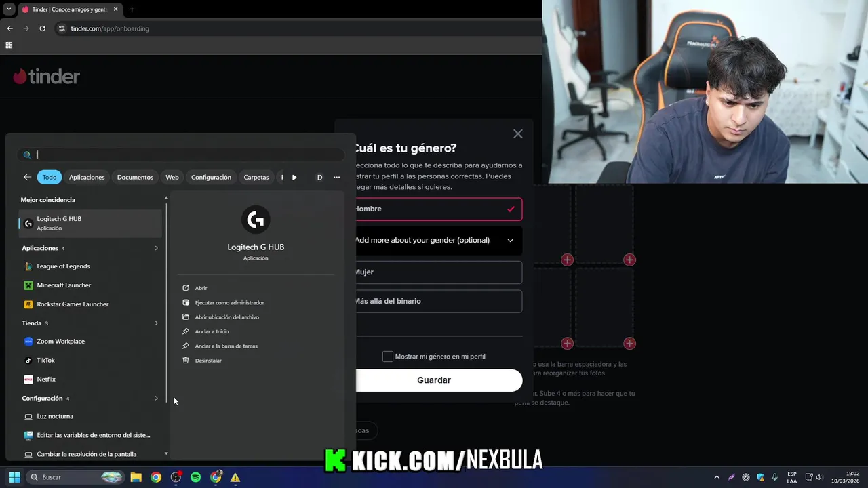Open more options ellipsis in search panel
This screenshot has width=868, height=488.
point(336,177)
